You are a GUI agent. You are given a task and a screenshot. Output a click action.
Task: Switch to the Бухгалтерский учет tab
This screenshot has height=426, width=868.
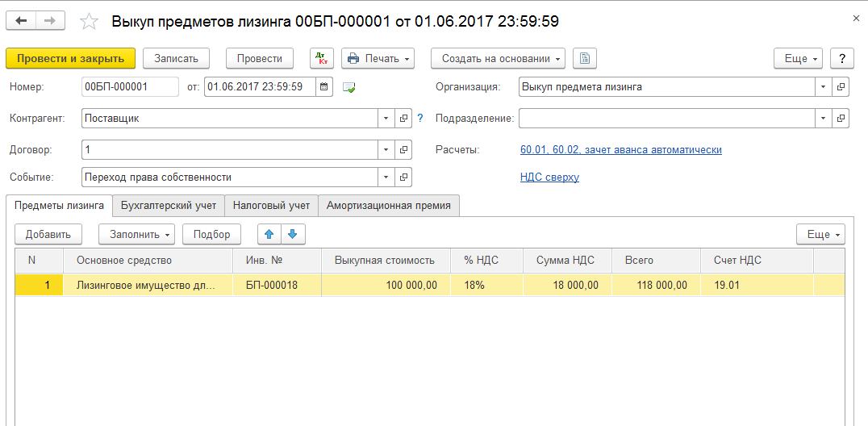coord(169,205)
